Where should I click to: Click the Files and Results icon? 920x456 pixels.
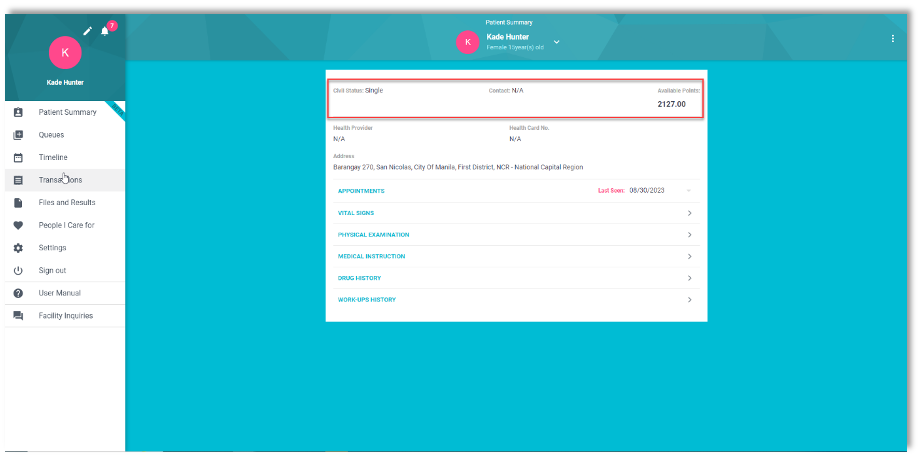click(18, 203)
